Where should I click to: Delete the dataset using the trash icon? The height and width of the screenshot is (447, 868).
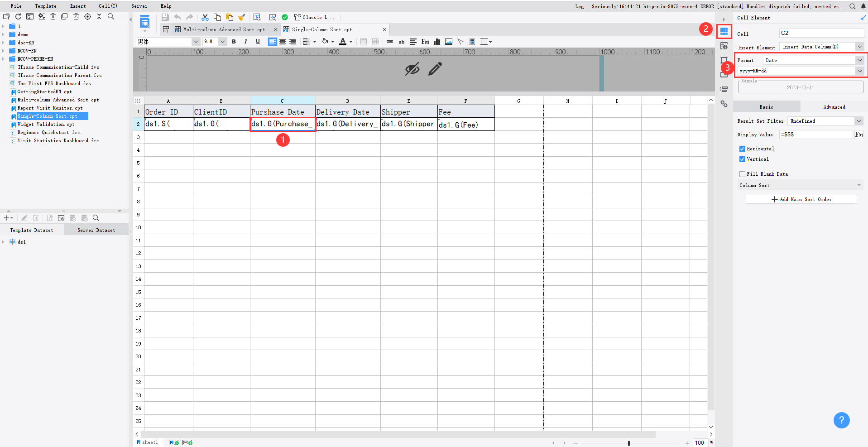click(x=36, y=218)
